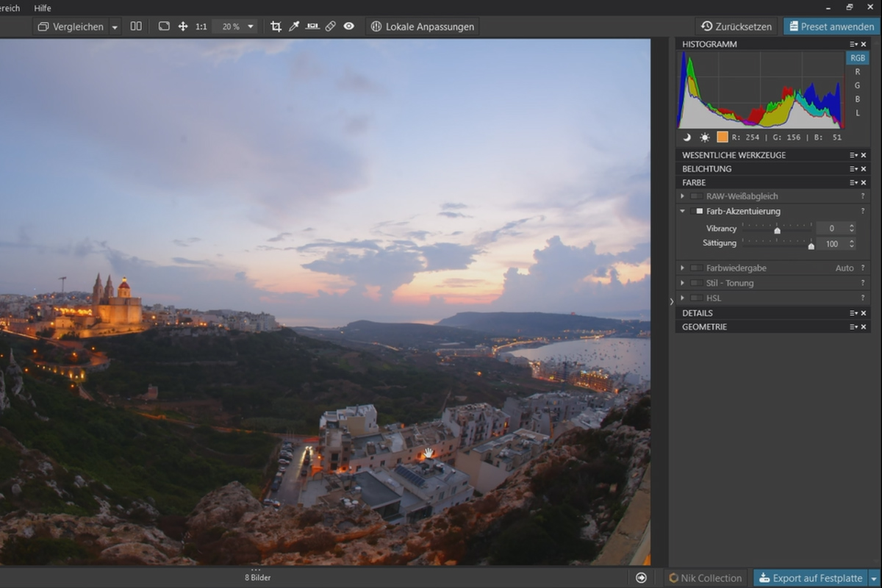Click the Sättigung slider handle
This screenshot has width=882, height=588.
pyautogui.click(x=811, y=245)
